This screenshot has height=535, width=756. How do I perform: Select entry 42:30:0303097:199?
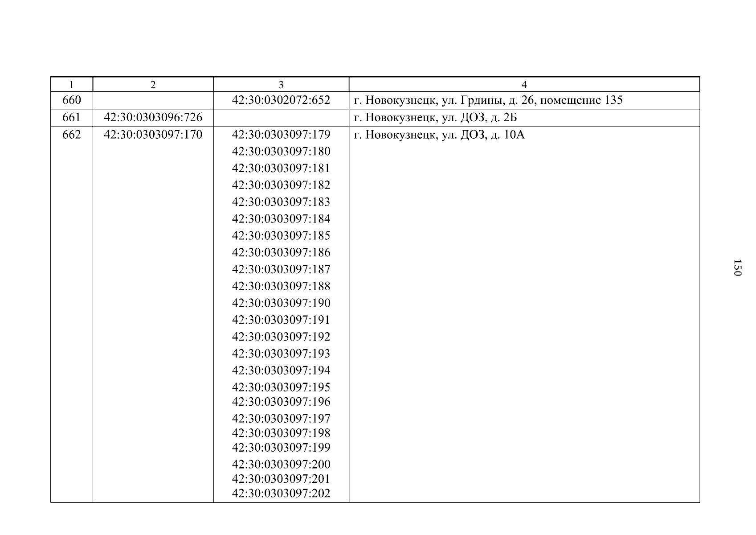281,447
